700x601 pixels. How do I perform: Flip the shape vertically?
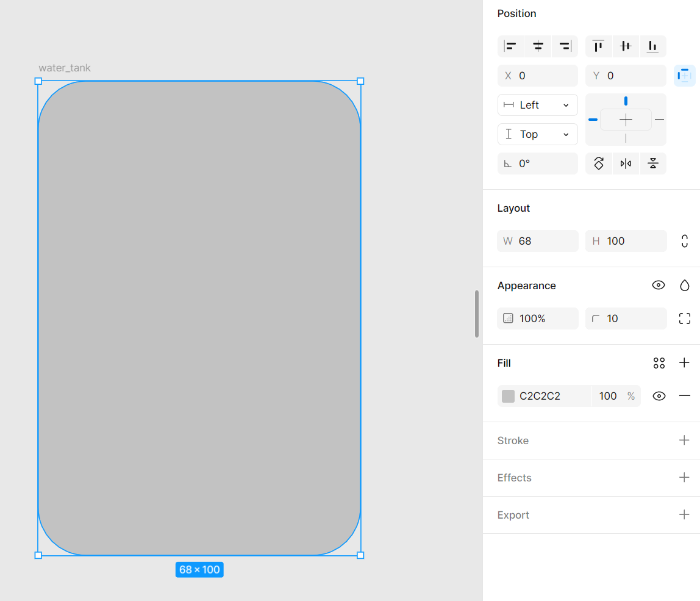click(652, 164)
